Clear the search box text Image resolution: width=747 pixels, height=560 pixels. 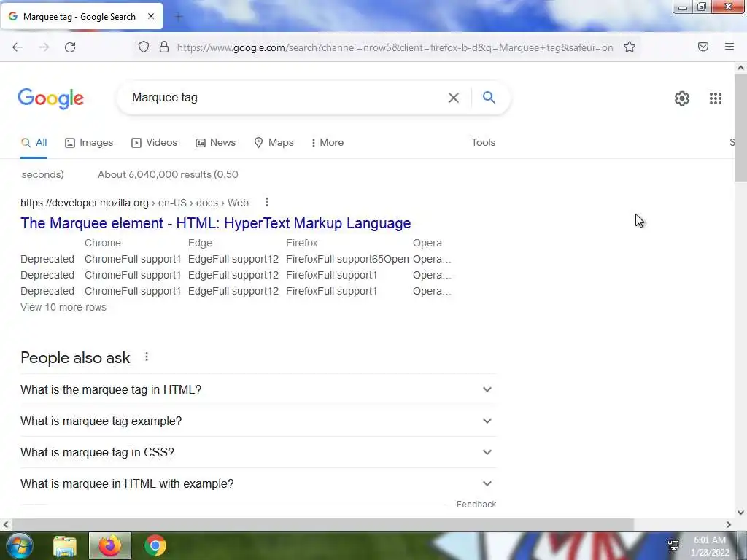454,98
